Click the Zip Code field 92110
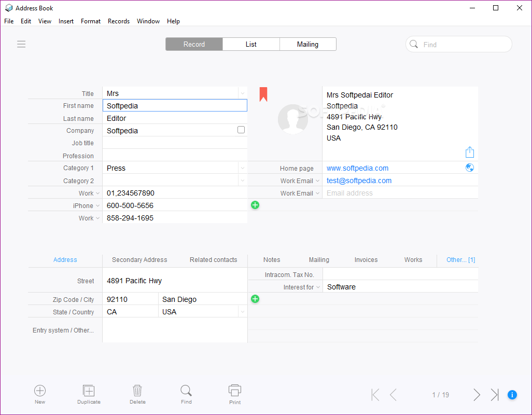This screenshot has width=532, height=415. coord(130,299)
